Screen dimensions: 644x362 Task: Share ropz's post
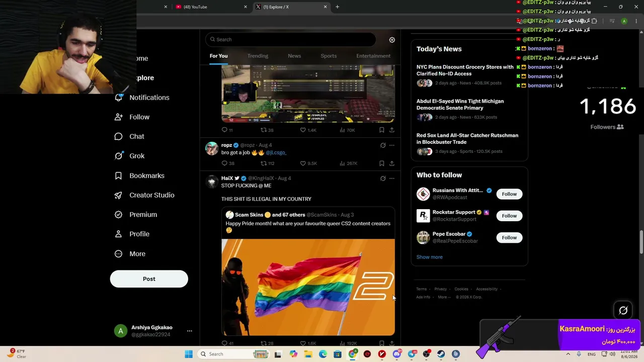tap(391, 163)
